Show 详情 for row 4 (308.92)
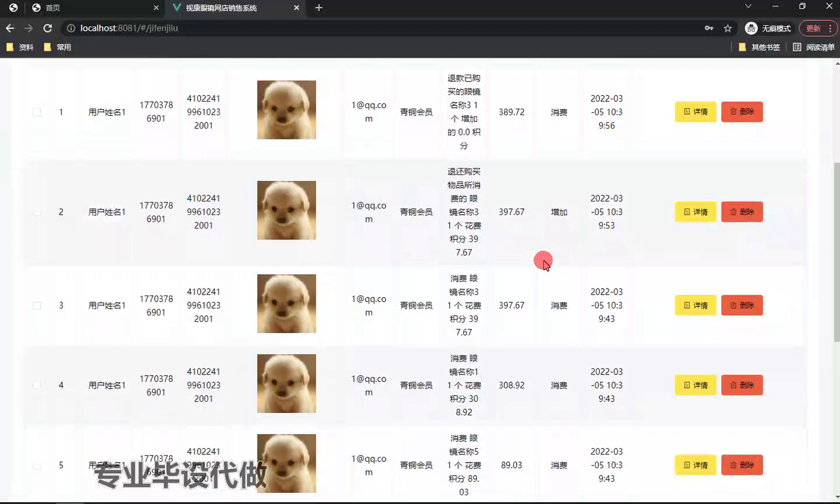840x504 pixels. pyautogui.click(x=695, y=386)
